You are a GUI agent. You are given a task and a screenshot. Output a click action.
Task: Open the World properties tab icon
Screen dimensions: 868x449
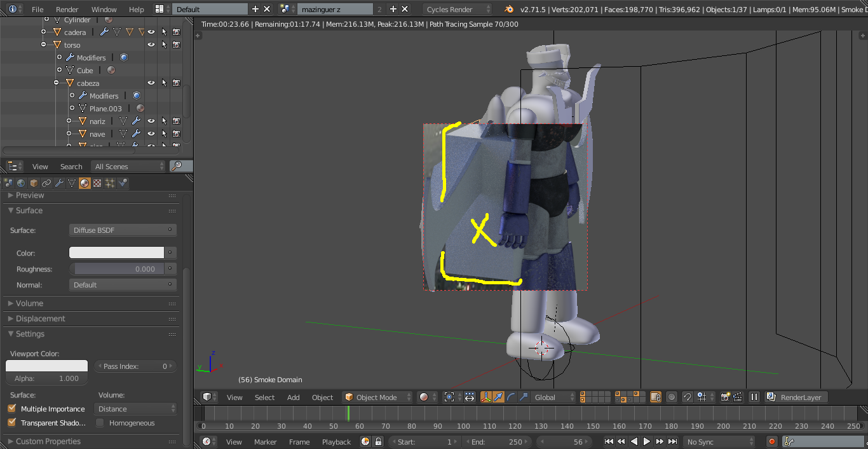21,183
